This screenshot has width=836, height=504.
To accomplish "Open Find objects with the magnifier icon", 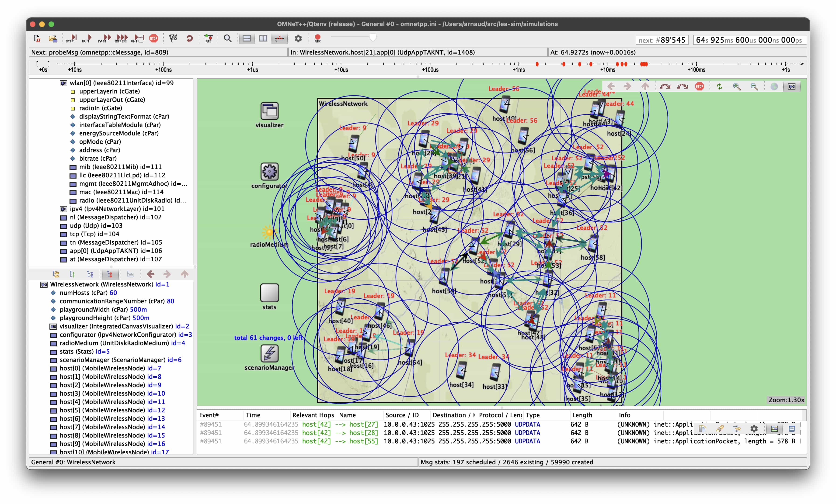I will click(x=228, y=39).
